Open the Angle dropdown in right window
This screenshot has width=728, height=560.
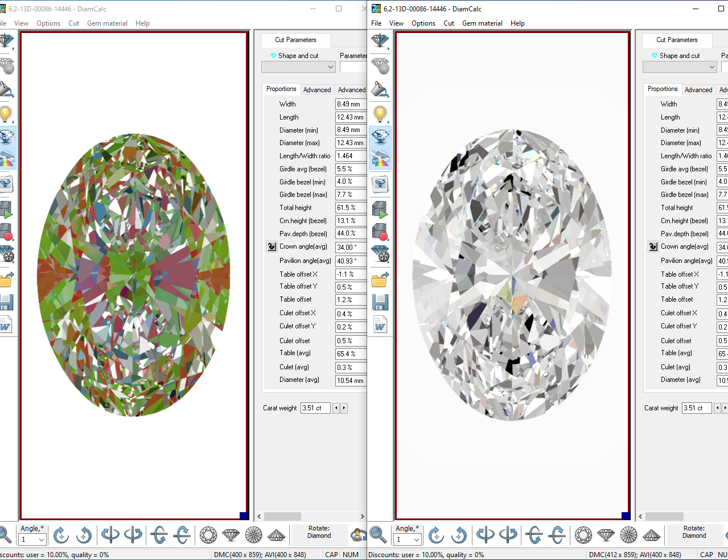pos(417,540)
